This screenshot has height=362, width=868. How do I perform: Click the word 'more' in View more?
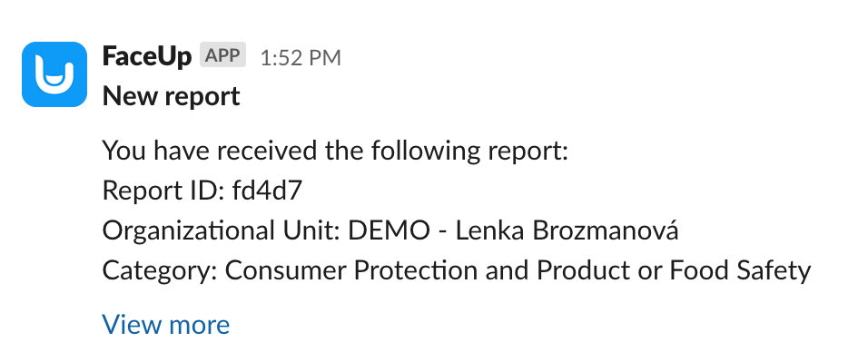(199, 325)
